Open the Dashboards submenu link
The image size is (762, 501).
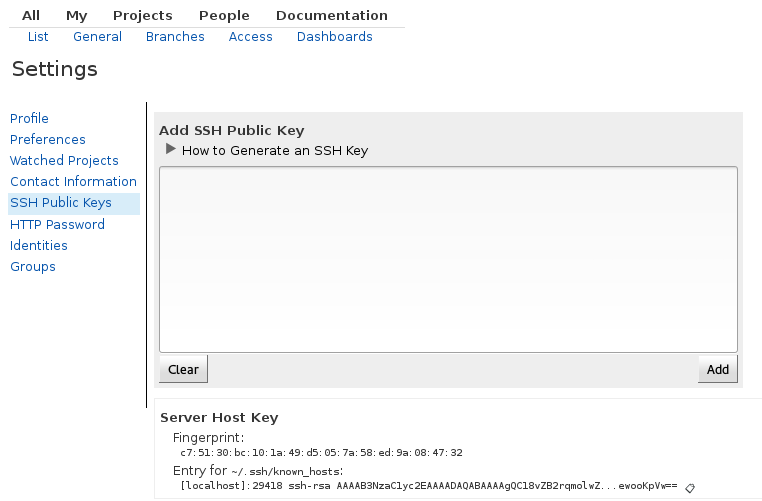click(334, 37)
